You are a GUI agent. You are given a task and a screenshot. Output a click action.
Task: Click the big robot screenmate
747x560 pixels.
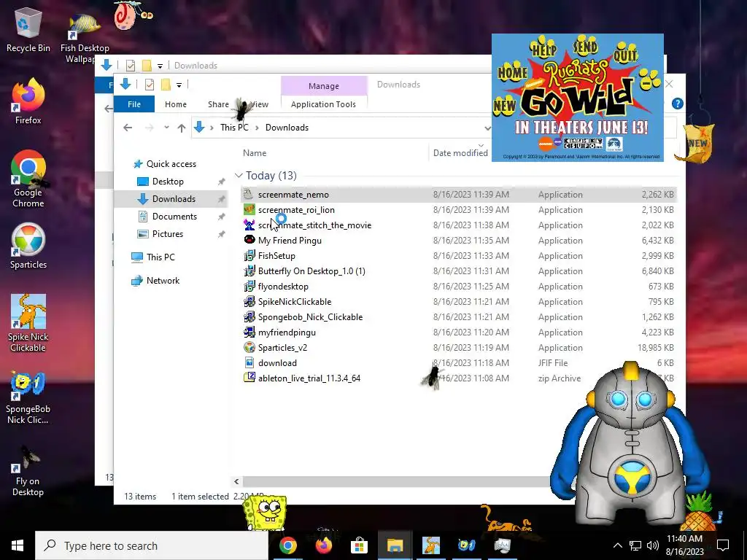pyautogui.click(x=630, y=443)
